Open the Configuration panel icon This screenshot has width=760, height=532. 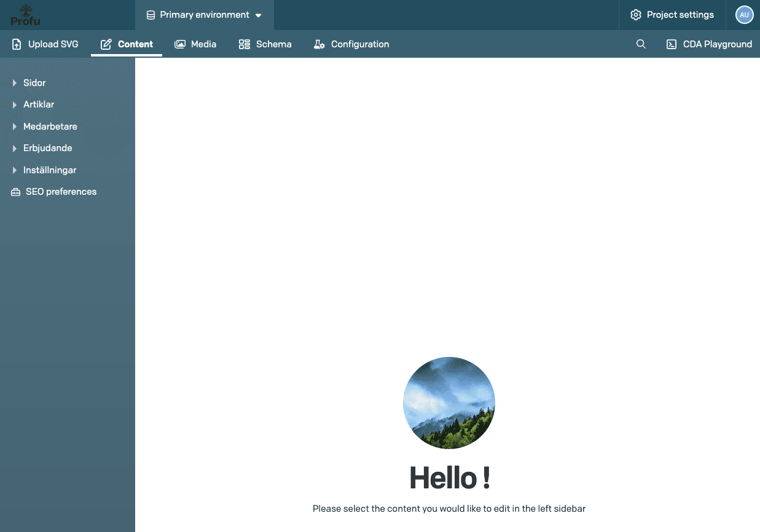(318, 44)
